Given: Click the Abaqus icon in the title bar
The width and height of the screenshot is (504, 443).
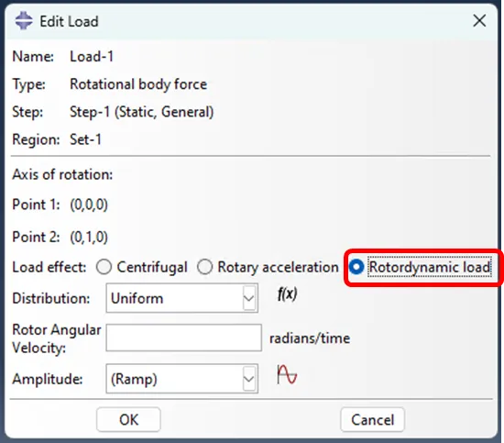Looking at the screenshot, I should [24, 20].
